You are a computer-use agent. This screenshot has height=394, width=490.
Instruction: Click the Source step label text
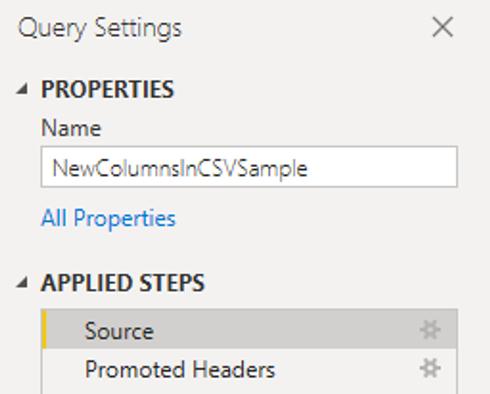click(x=119, y=331)
